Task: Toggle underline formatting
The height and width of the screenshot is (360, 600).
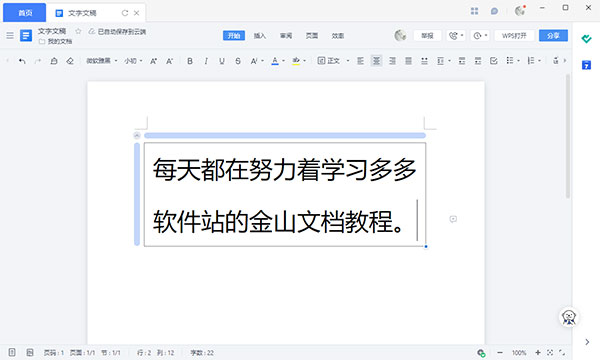Action: coord(222,61)
